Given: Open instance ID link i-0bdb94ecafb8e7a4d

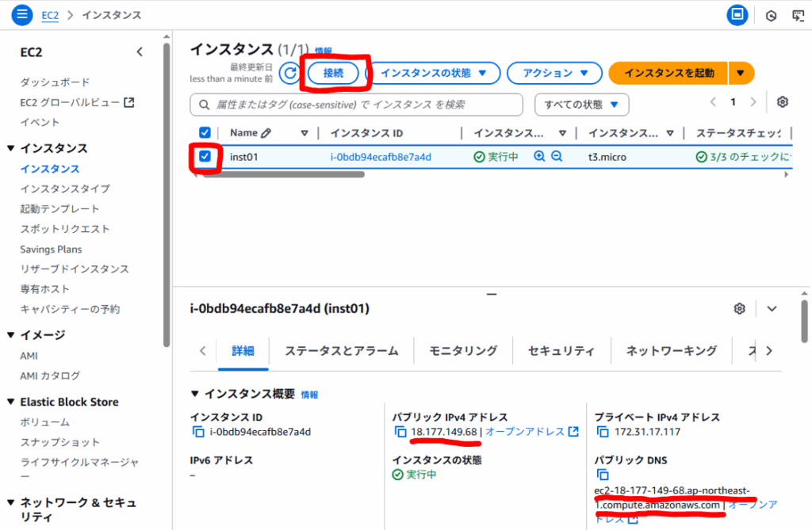Looking at the screenshot, I should click(x=381, y=157).
